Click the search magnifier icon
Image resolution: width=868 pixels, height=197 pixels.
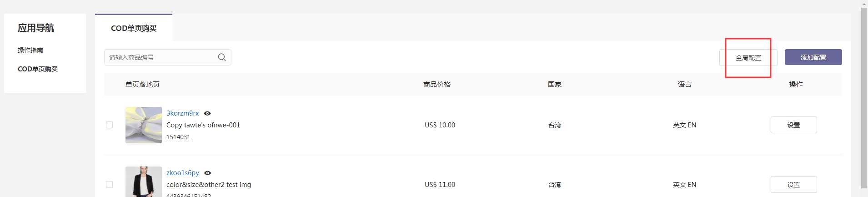point(222,57)
